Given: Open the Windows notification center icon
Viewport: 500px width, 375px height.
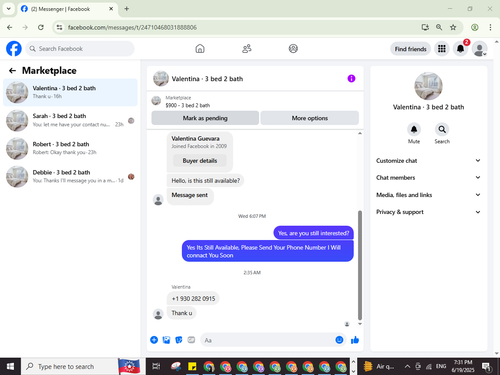Looking at the screenshot, I should click(x=487, y=367).
